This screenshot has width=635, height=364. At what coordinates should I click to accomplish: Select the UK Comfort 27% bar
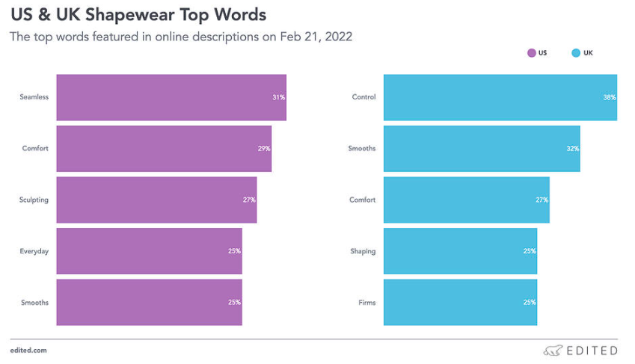click(x=466, y=200)
